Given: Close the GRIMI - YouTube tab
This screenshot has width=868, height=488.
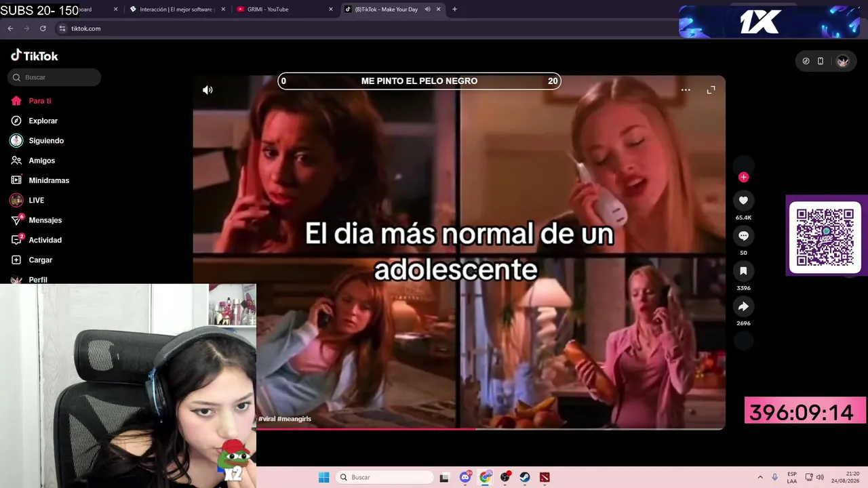Looking at the screenshot, I should (331, 9).
